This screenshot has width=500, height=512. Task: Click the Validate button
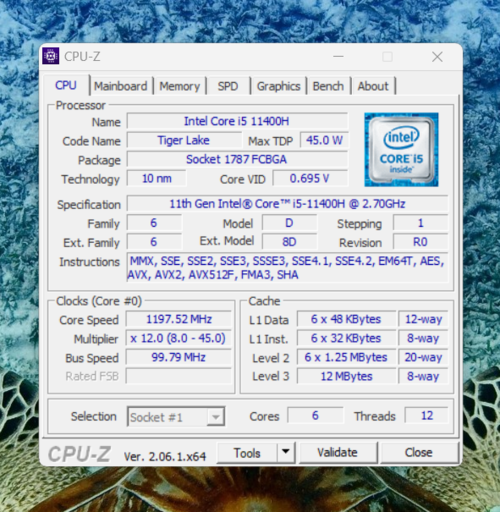pyautogui.click(x=337, y=453)
